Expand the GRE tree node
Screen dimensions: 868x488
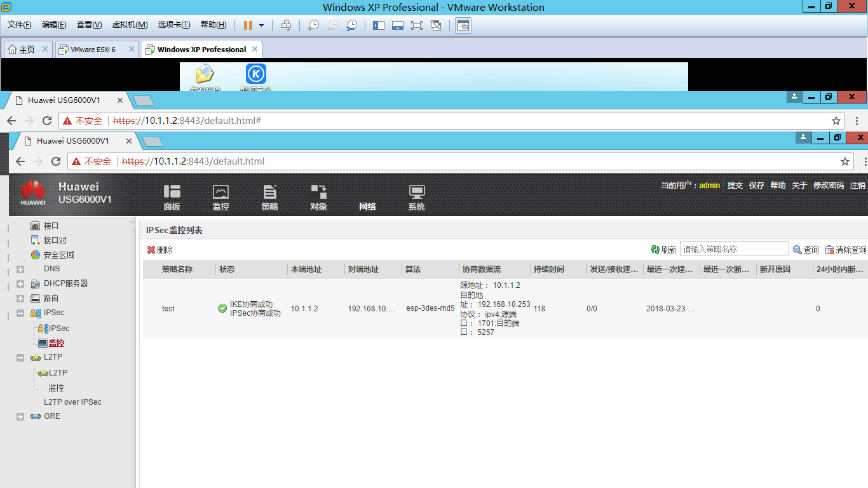[x=20, y=417]
